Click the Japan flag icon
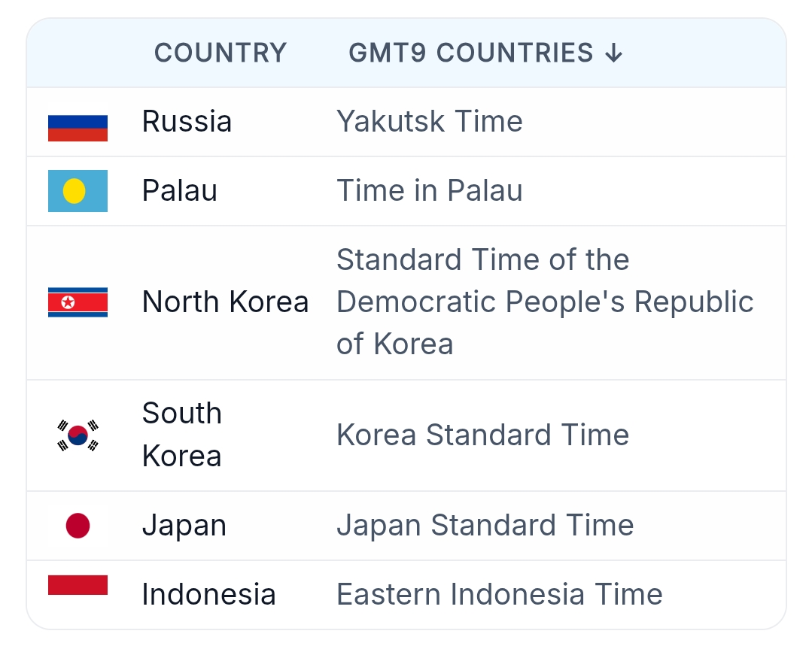The height and width of the screenshot is (646, 812). coord(78,526)
